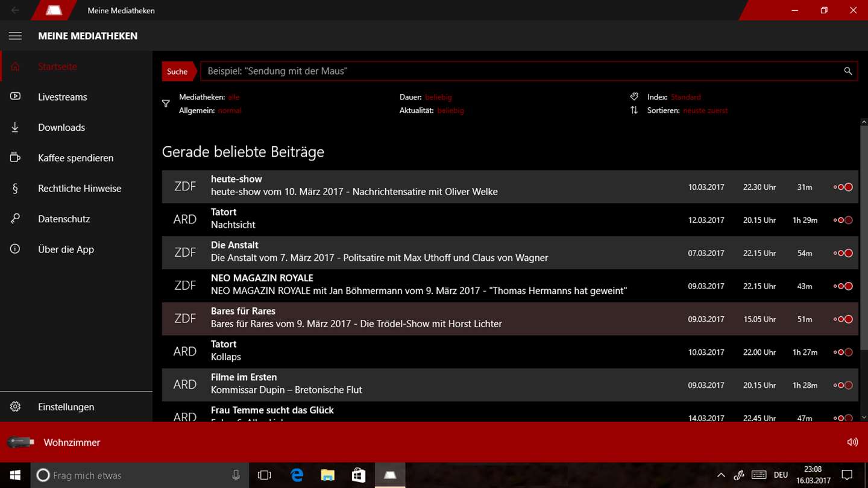Click the Index tag icon
Image resolution: width=868 pixels, height=488 pixels.
[634, 96]
